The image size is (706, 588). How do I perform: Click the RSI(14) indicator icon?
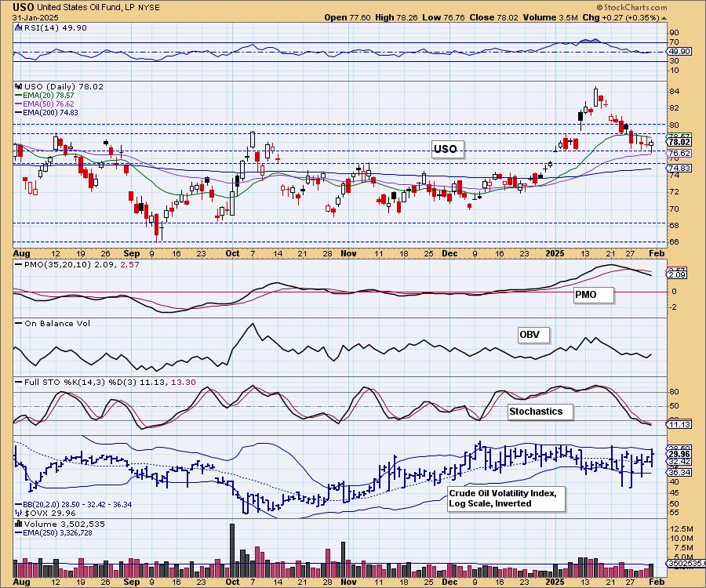coord(18,27)
